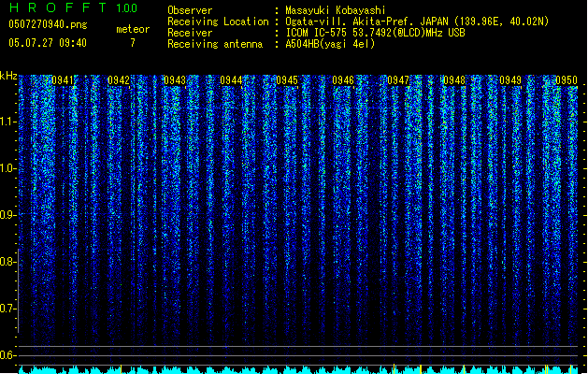The width and height of the screenshot is (588, 374).
Task: Click the 0950 time marker
Action: click(x=566, y=80)
